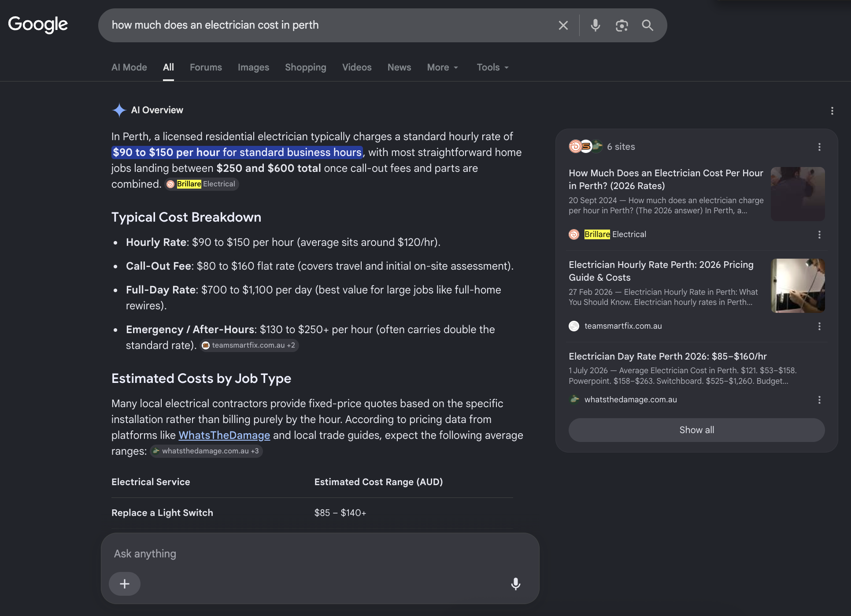Click 'Estimated Costs by Job Type' heading
The width and height of the screenshot is (851, 616).
[201, 379]
